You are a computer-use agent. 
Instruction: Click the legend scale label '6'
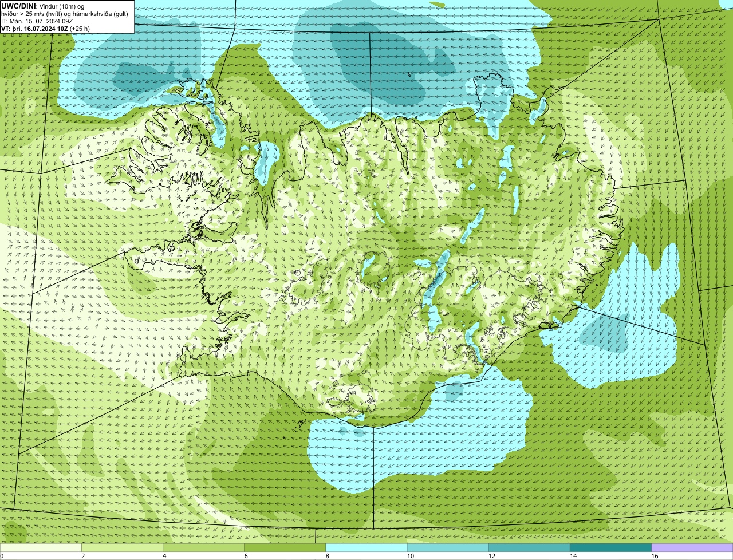[x=246, y=556]
